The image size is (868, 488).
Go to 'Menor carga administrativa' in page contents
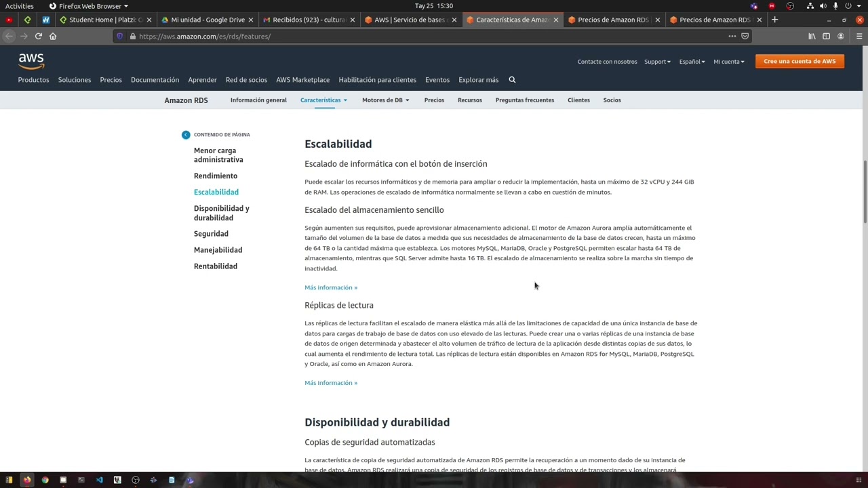(218, 155)
